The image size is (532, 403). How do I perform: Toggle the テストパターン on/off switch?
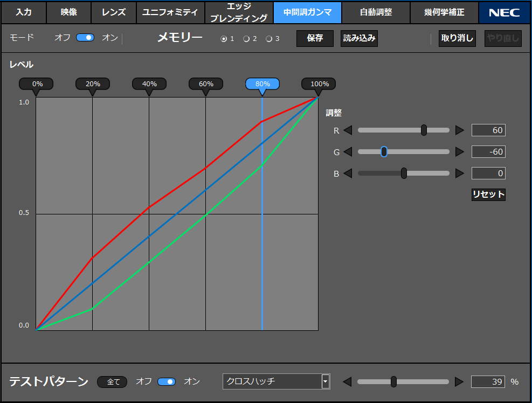167,382
